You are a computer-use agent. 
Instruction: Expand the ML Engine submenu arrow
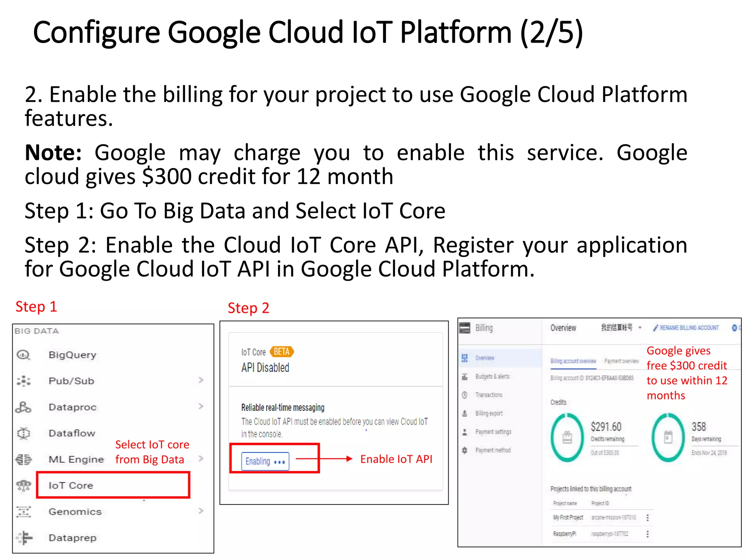[x=201, y=459]
